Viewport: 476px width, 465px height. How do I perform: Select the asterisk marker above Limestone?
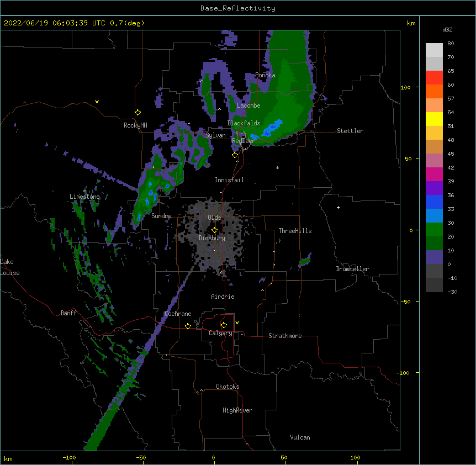pyautogui.click(x=85, y=191)
